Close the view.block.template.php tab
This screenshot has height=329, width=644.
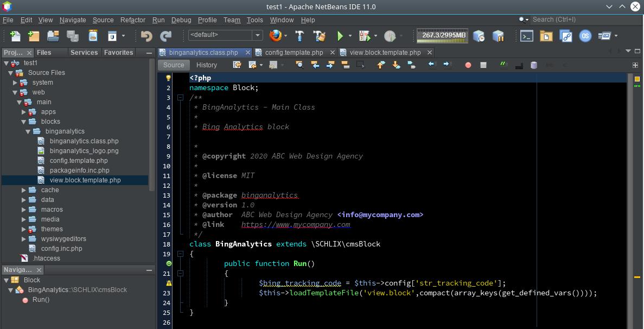click(x=430, y=53)
